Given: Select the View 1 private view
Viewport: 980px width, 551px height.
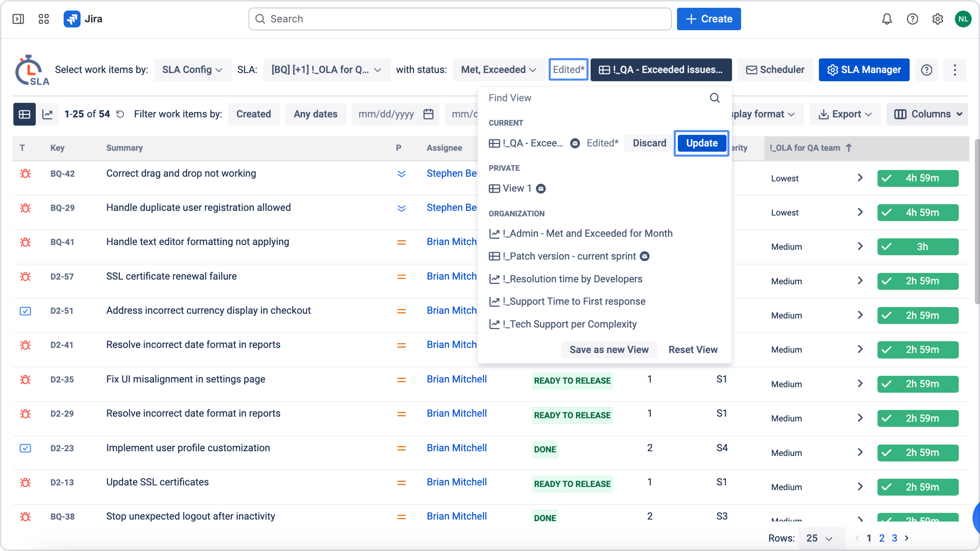Looking at the screenshot, I should coord(517,189).
